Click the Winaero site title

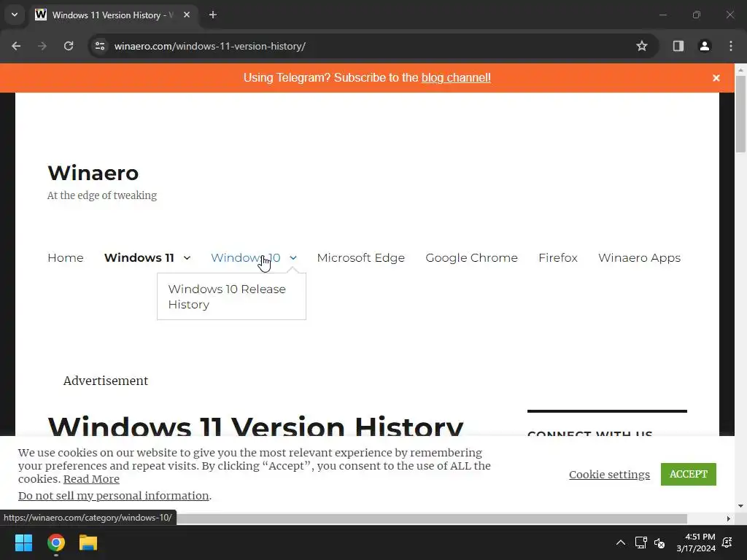[x=93, y=173]
